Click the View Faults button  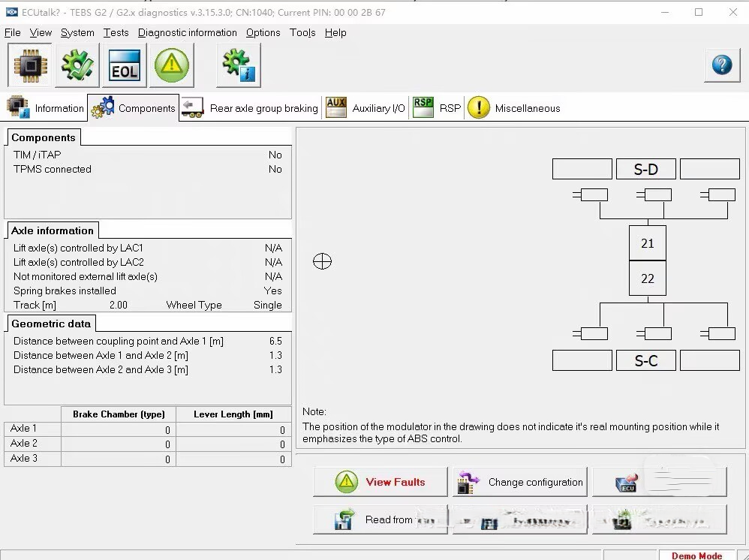point(381,482)
